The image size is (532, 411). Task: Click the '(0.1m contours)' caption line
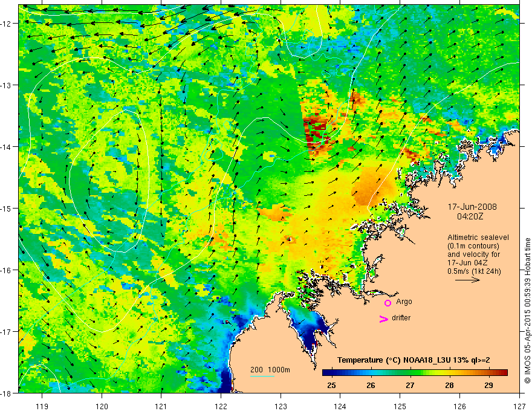473,246
